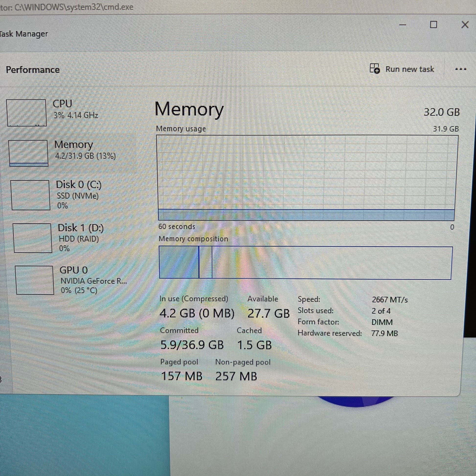Click the Memory mini graph thumbnail
This screenshot has height=476, width=476.
28,153
